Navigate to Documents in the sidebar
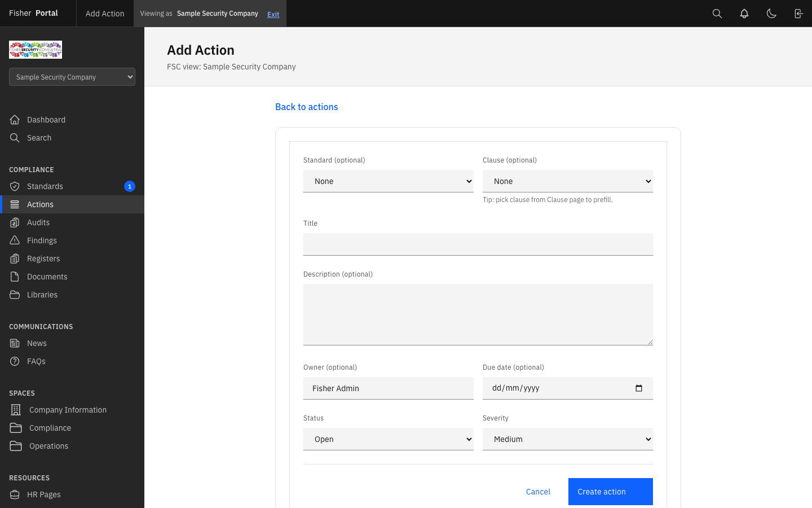 click(x=46, y=276)
